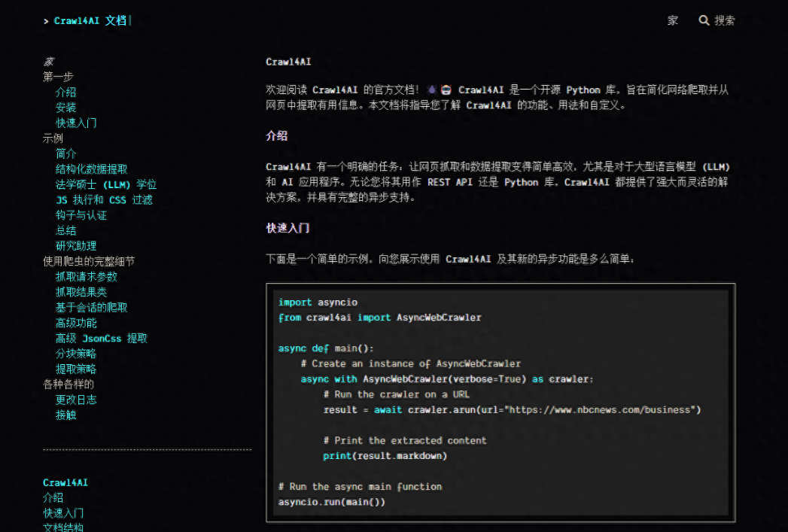Click the comment '# Run the async main function'
This screenshot has height=532, width=788.
361,487
